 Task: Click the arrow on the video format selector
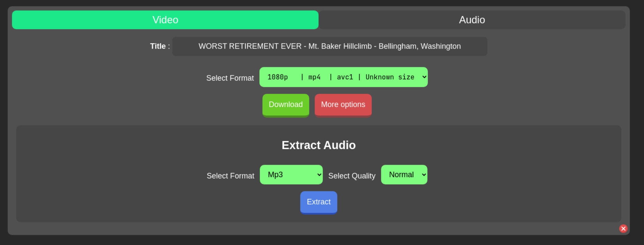click(x=424, y=77)
